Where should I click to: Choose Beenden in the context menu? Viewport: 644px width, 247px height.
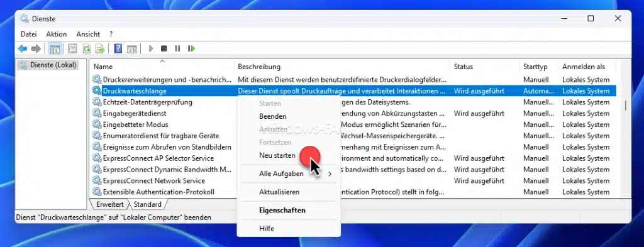coord(289,116)
